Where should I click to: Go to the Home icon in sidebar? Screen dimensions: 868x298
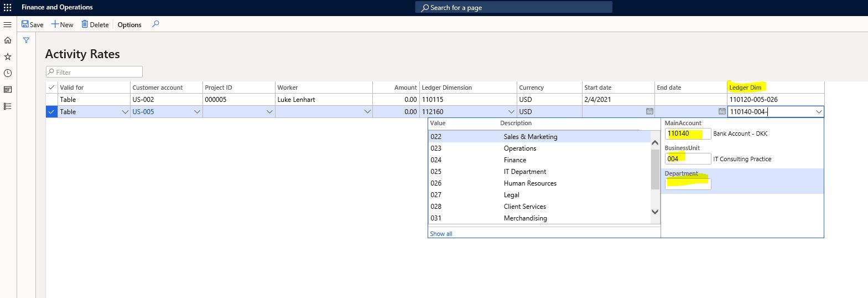click(8, 40)
